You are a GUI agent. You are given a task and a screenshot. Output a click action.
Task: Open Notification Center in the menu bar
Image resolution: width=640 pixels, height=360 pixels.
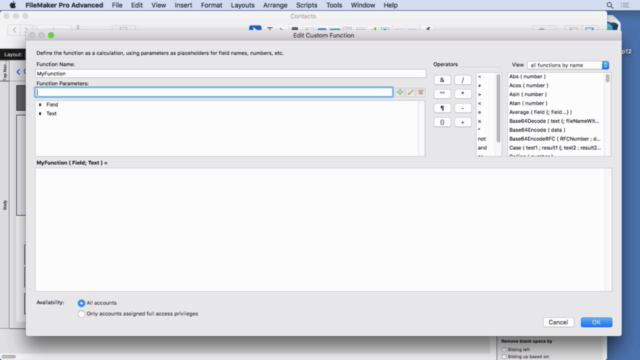point(625,5)
